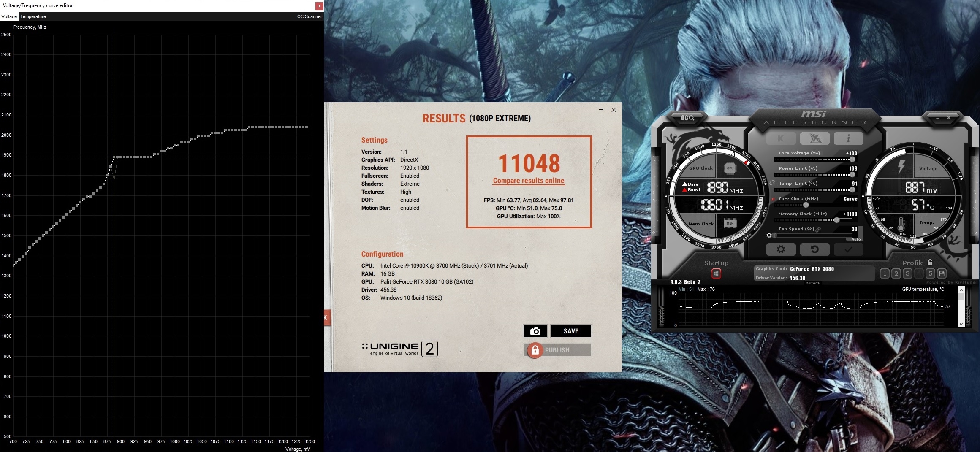The width and height of the screenshot is (980, 452).
Task: Click the lightning bolt voltage icon
Action: pos(901,166)
